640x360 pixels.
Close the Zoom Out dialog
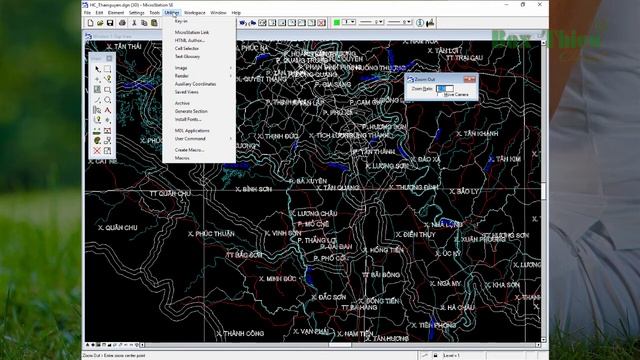(x=469, y=79)
